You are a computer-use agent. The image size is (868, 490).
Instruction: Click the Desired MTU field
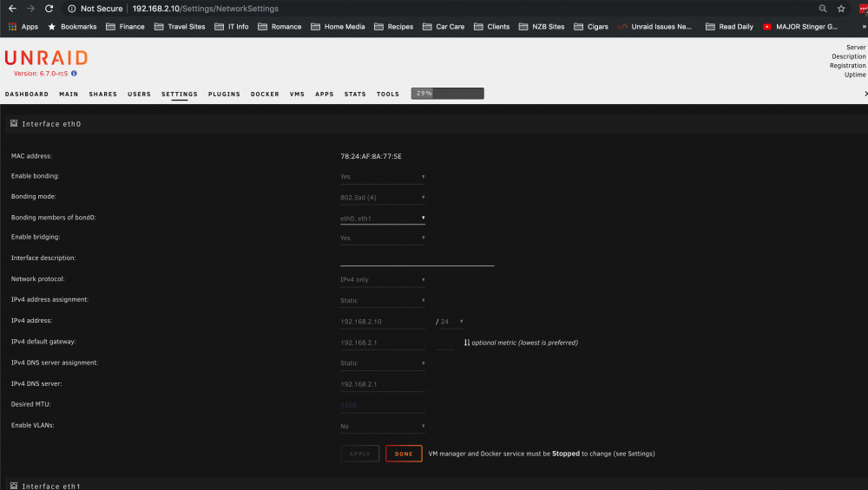[383, 405]
